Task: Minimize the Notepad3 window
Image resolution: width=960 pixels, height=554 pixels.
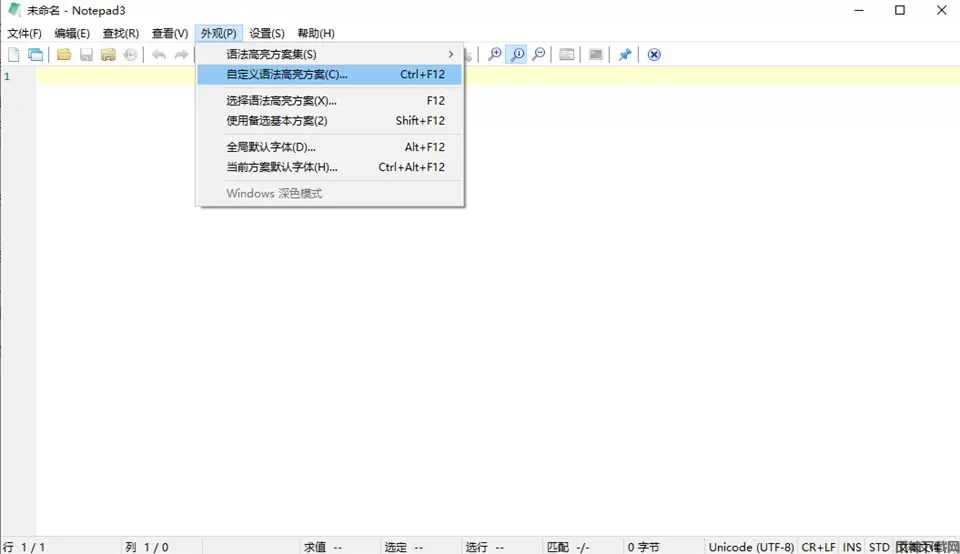Action: click(859, 10)
